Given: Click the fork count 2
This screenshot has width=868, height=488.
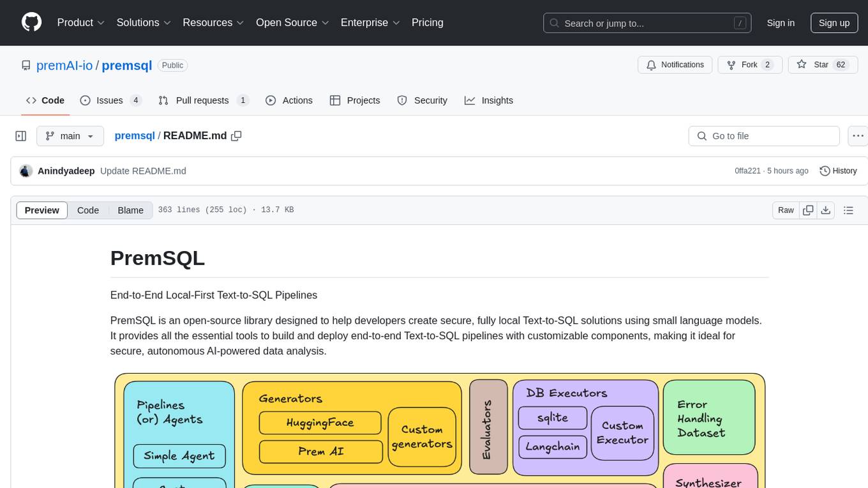Looking at the screenshot, I should (768, 65).
